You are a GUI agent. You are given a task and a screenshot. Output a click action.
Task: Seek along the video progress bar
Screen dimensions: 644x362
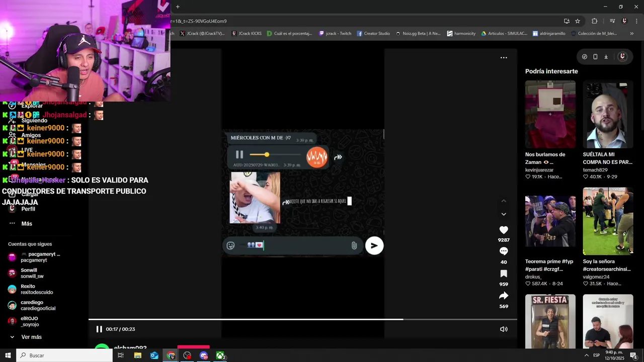[x=303, y=319]
